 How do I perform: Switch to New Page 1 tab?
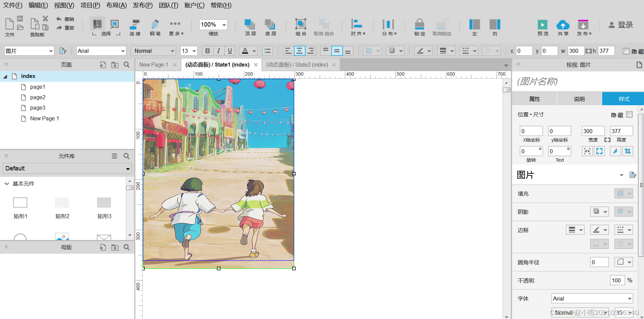pos(154,65)
